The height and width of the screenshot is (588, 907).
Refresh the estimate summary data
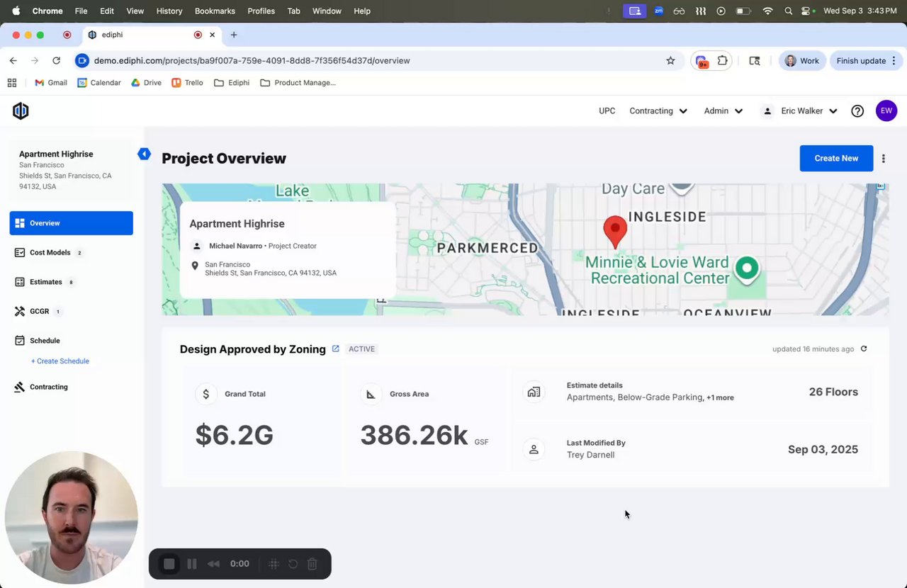tap(864, 349)
